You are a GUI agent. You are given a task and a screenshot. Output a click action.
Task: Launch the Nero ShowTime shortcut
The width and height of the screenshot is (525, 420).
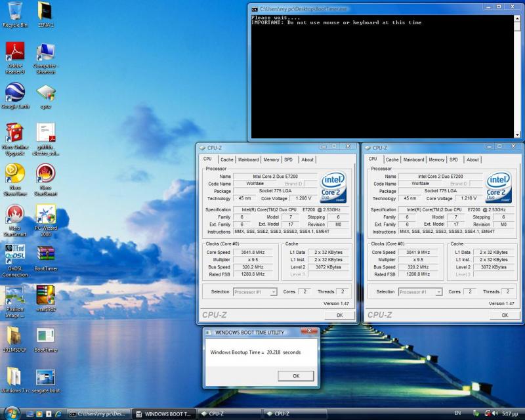pyautogui.click(x=14, y=180)
